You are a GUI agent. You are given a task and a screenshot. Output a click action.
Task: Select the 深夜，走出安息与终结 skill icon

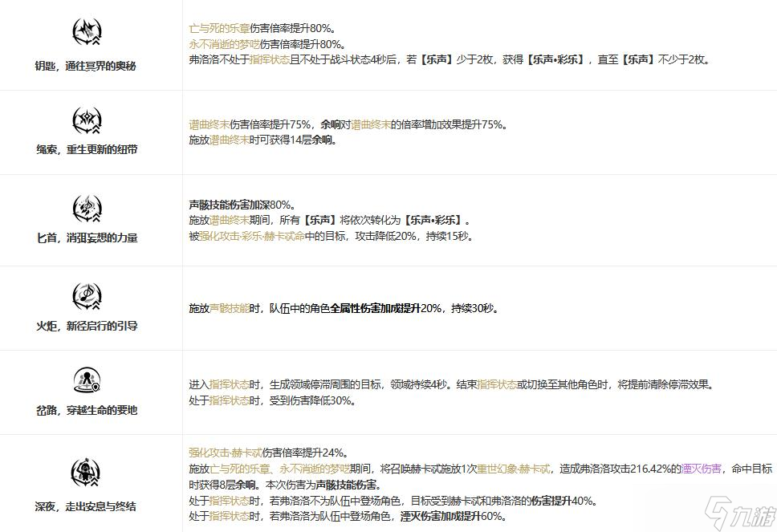click(x=87, y=473)
